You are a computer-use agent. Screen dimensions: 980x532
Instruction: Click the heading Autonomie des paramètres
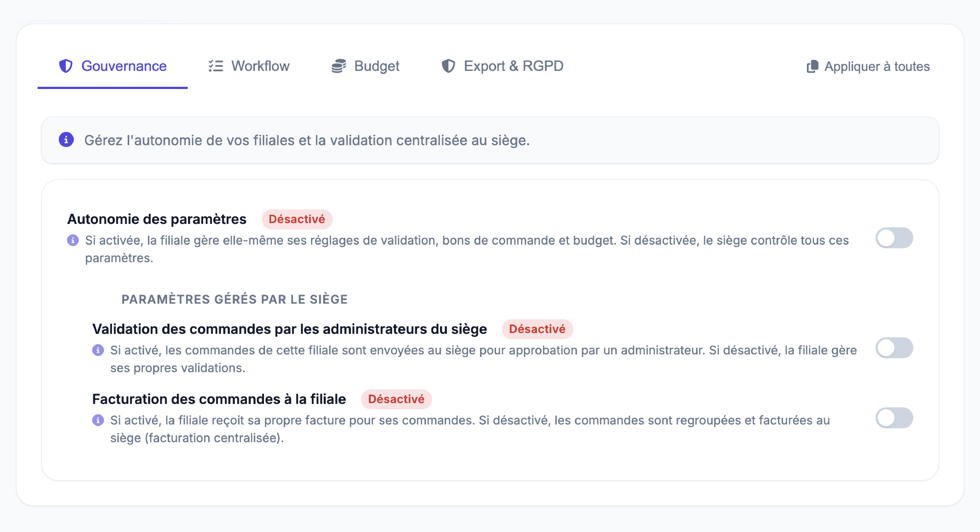click(x=157, y=219)
